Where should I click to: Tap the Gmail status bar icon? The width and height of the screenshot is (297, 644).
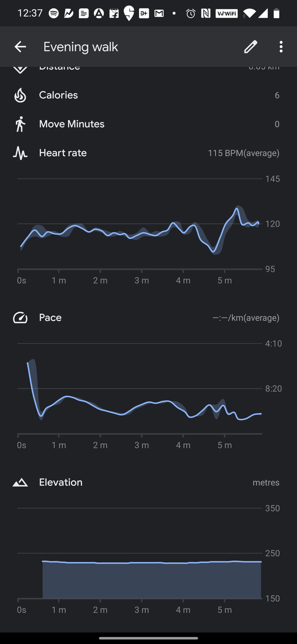(x=159, y=13)
